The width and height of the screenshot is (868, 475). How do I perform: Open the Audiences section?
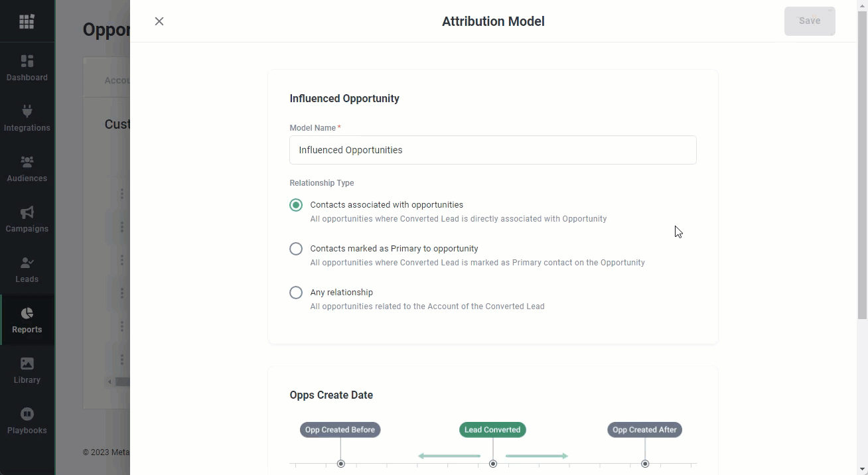27,169
